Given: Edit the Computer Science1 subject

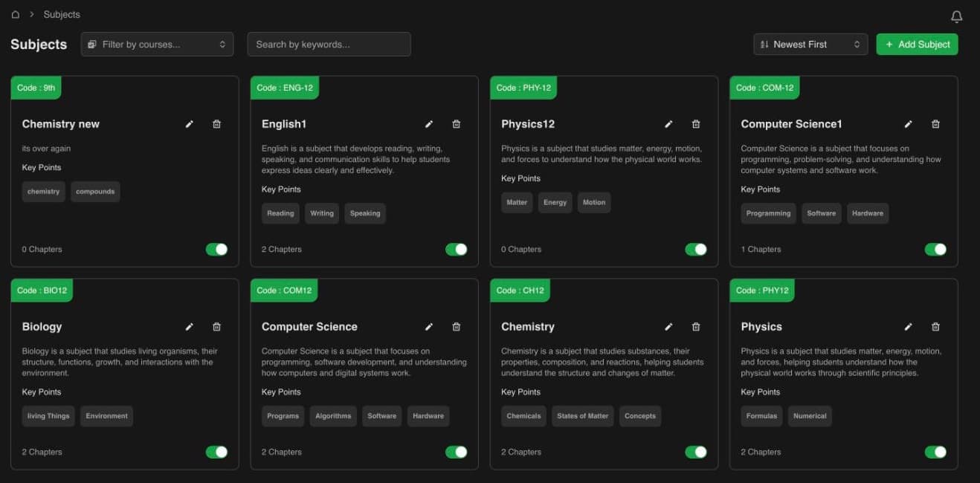Looking at the screenshot, I should pyautogui.click(x=908, y=124).
